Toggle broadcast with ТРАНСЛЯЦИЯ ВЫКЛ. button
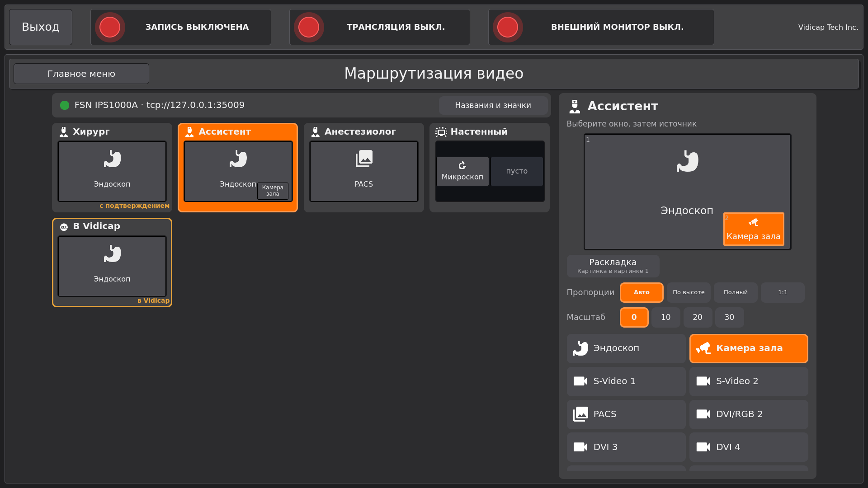This screenshot has width=868, height=488. click(380, 27)
